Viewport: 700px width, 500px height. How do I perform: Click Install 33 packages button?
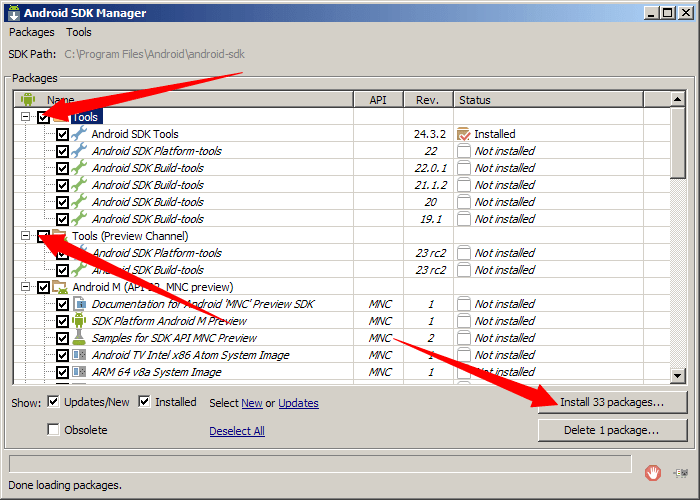tap(612, 402)
